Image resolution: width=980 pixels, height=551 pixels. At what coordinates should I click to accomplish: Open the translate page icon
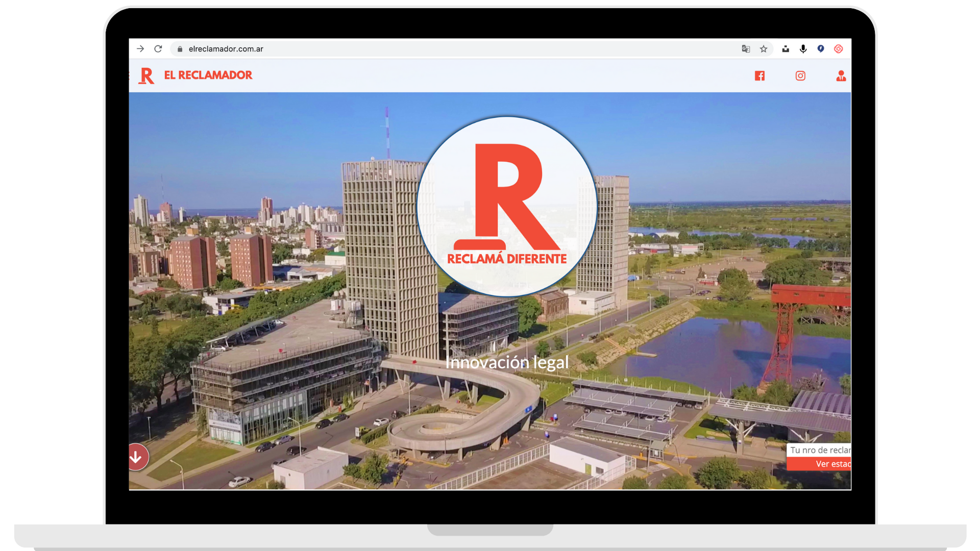(746, 49)
